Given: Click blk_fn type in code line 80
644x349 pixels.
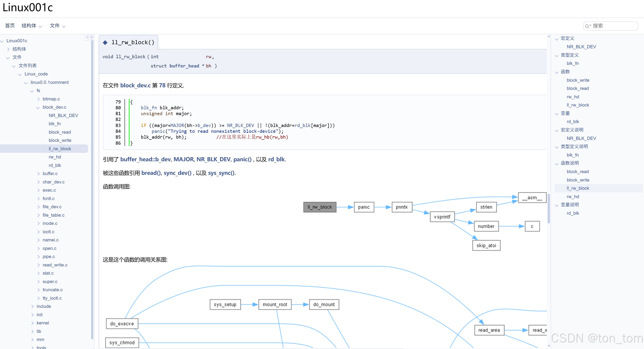Looking at the screenshot, I should point(149,108).
